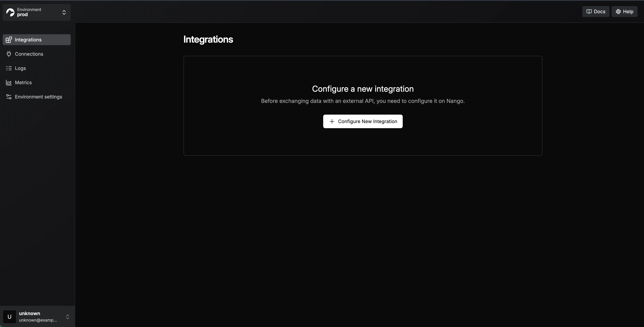Click the plus icon inside Configure New Integration
Image resolution: width=644 pixels, height=327 pixels.
(x=332, y=121)
